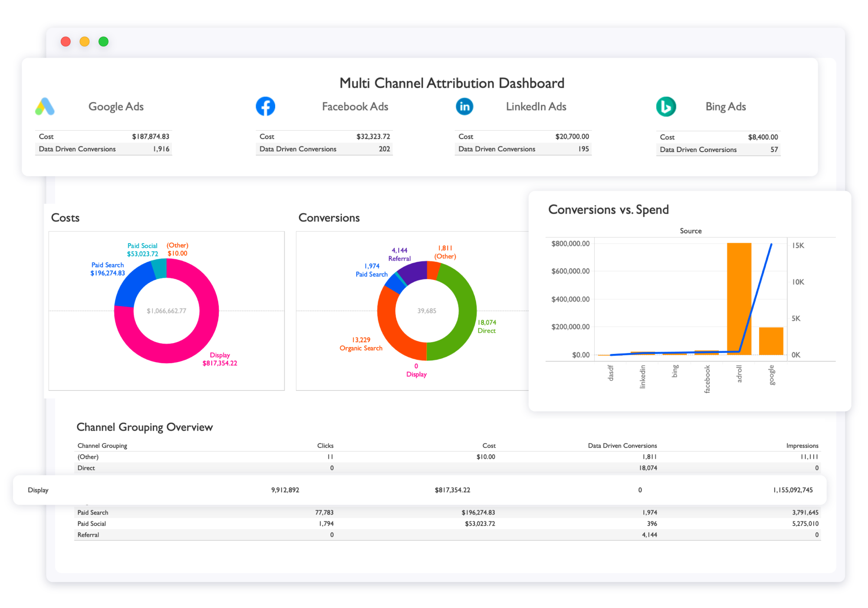868x608 pixels.
Task: Select the Facebook Ads icon
Action: pyautogui.click(x=266, y=106)
